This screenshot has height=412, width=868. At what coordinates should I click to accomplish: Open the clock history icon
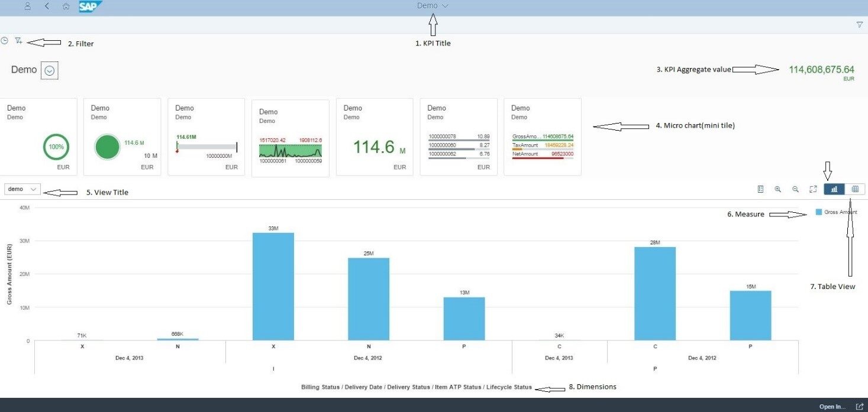coord(5,41)
